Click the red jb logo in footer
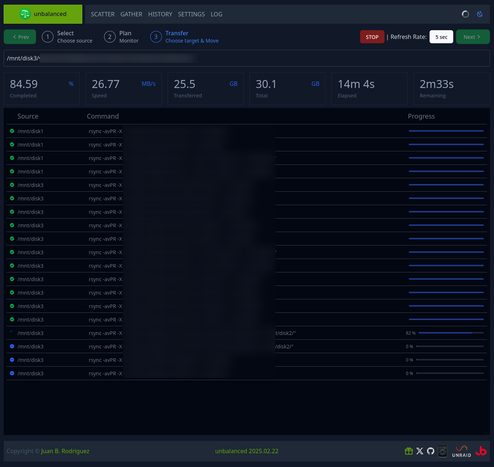This screenshot has height=467, width=494. pyautogui.click(x=481, y=451)
